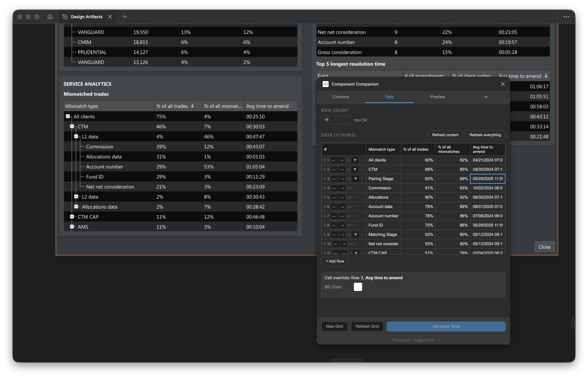
Task: Outdent row 4 using its left arrow icon
Action: pyautogui.click(x=334, y=188)
